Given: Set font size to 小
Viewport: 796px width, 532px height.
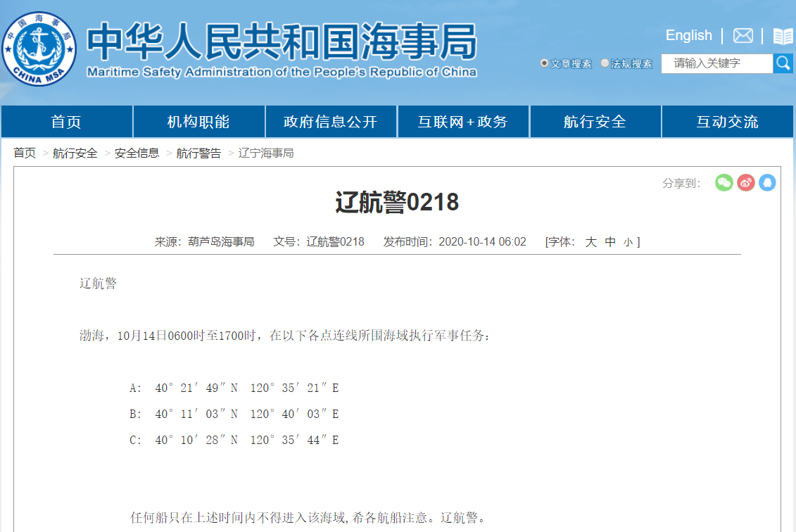Looking at the screenshot, I should tap(627, 242).
